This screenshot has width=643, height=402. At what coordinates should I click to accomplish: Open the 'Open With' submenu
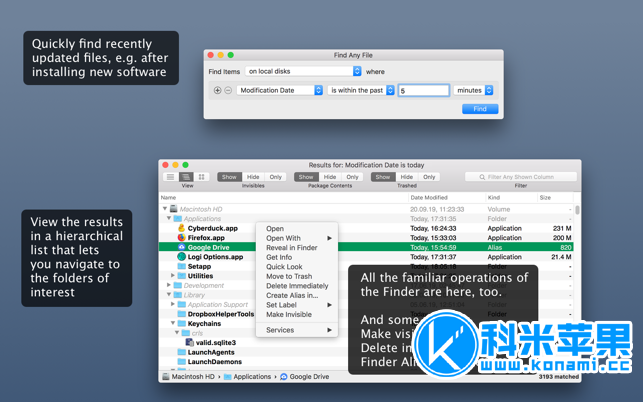(297, 238)
